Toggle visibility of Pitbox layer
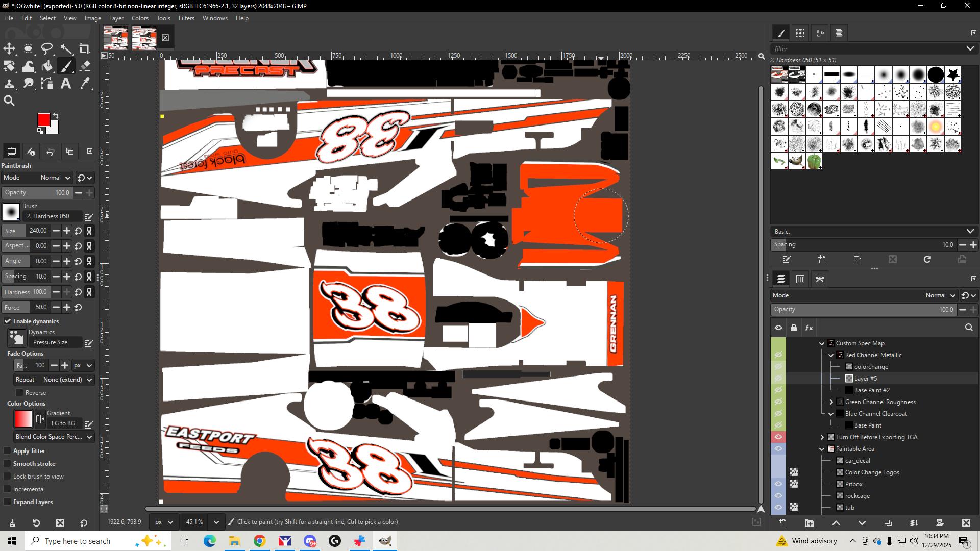980x551 pixels. (778, 484)
